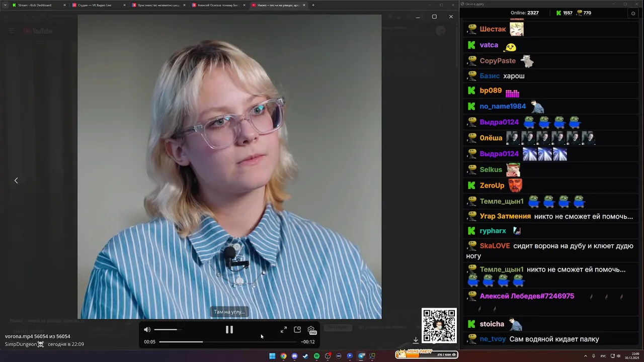Screen dimensions: 644x362
Task: Download the video with the arrow icon
Action: click(x=416, y=340)
